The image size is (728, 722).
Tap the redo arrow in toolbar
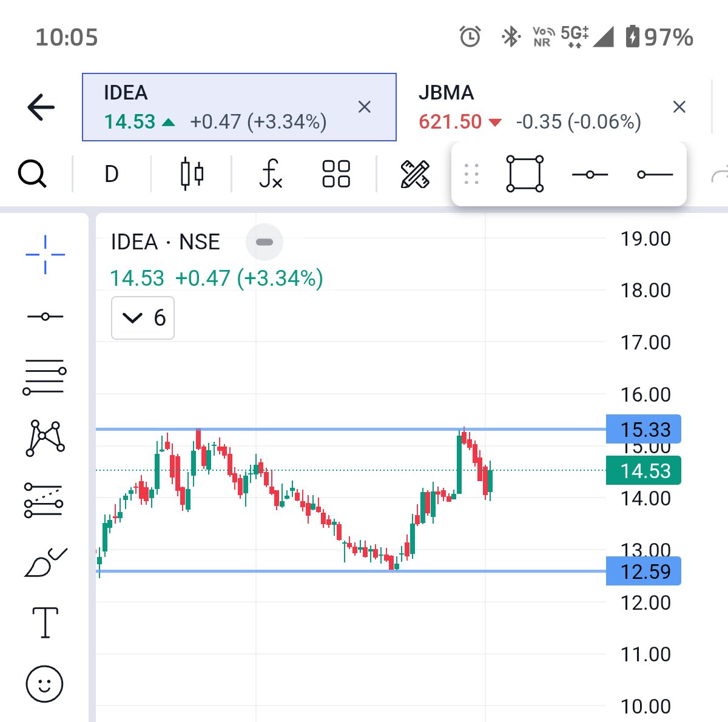click(x=720, y=175)
